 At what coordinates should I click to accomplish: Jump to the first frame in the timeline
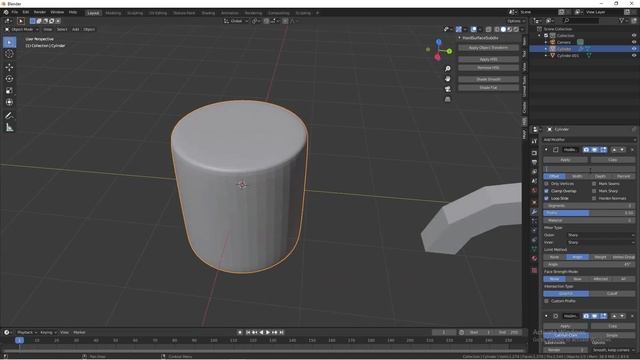pos(248,332)
